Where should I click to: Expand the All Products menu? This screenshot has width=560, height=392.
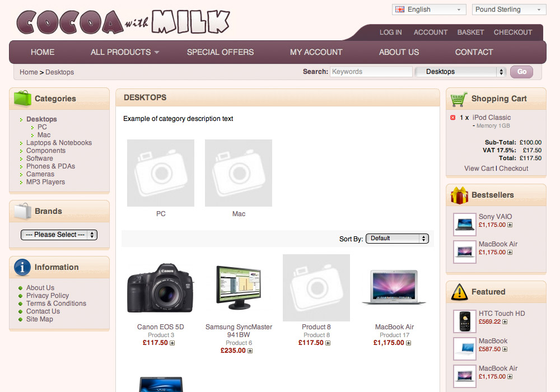click(125, 52)
